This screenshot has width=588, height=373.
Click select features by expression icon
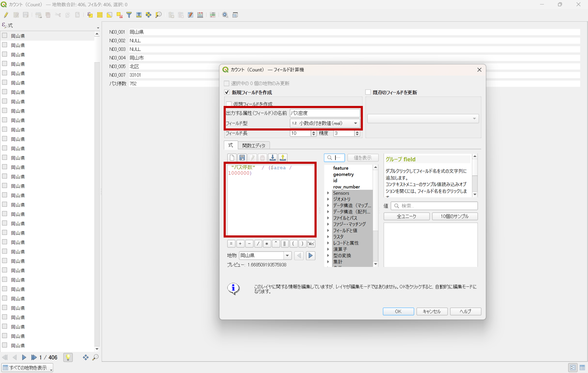point(90,15)
